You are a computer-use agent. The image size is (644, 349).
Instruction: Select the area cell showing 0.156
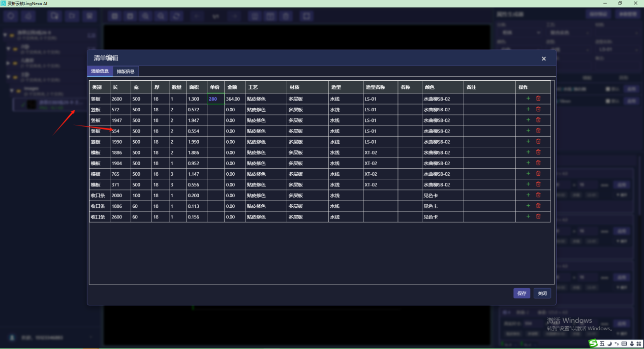[x=197, y=216]
